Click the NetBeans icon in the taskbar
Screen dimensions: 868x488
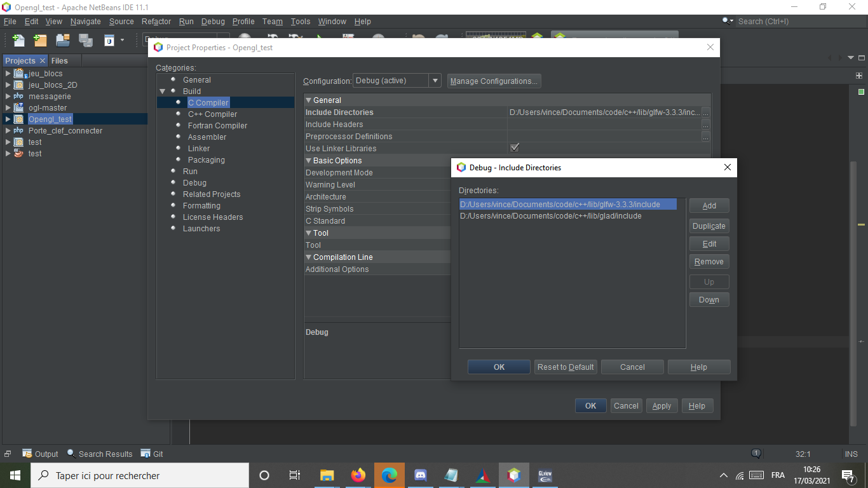513,475
